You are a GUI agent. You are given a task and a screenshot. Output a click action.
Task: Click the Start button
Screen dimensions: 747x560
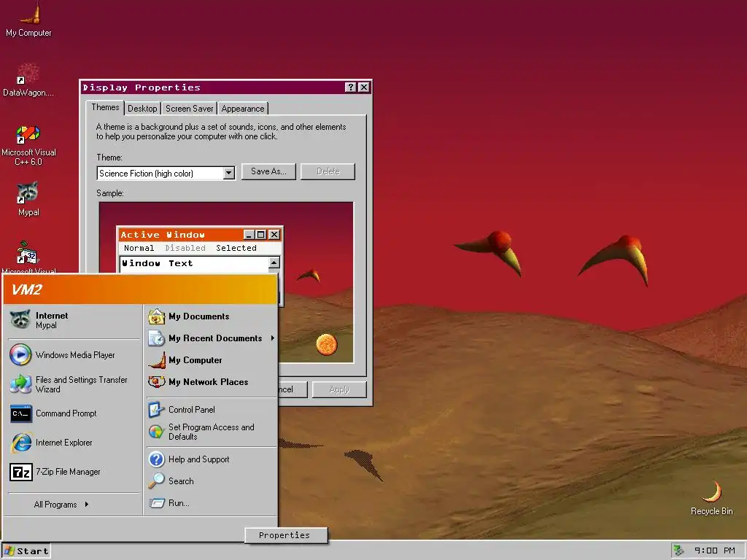[26, 551]
